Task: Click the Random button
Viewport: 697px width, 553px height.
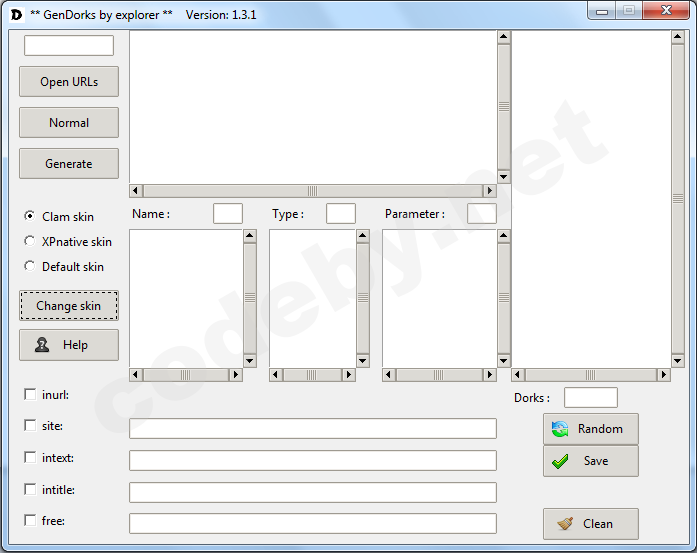Action: pyautogui.click(x=591, y=429)
